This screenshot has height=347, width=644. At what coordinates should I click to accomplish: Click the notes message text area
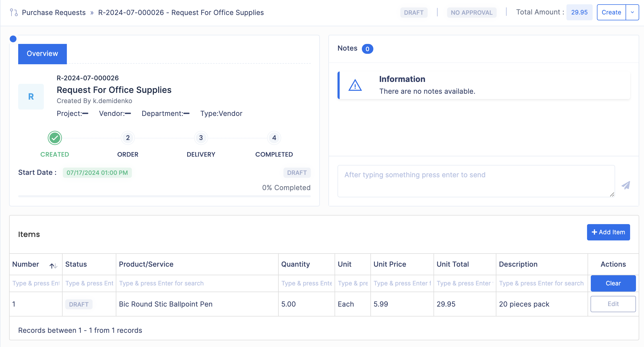476,181
